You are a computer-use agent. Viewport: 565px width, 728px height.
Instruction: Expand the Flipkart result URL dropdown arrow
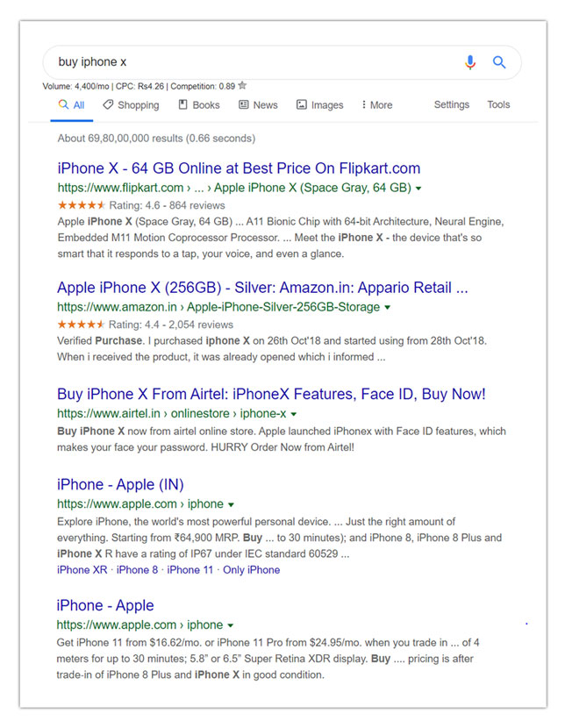tap(418, 189)
